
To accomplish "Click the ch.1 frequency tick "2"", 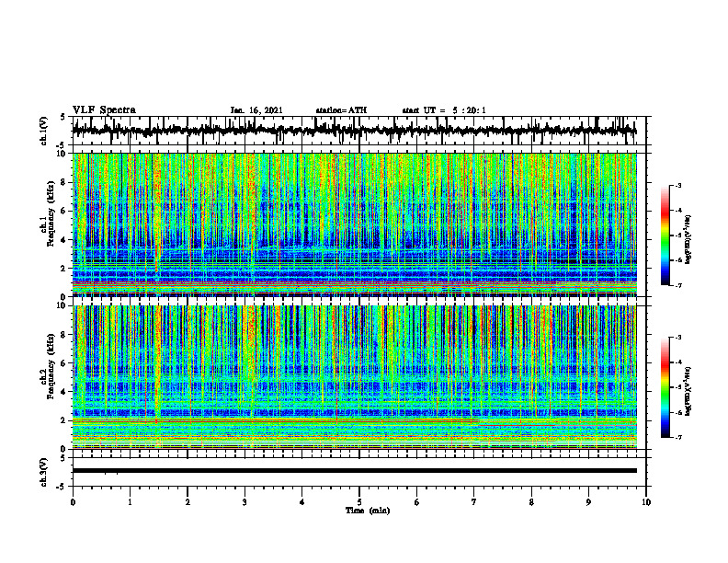I will (63, 269).
